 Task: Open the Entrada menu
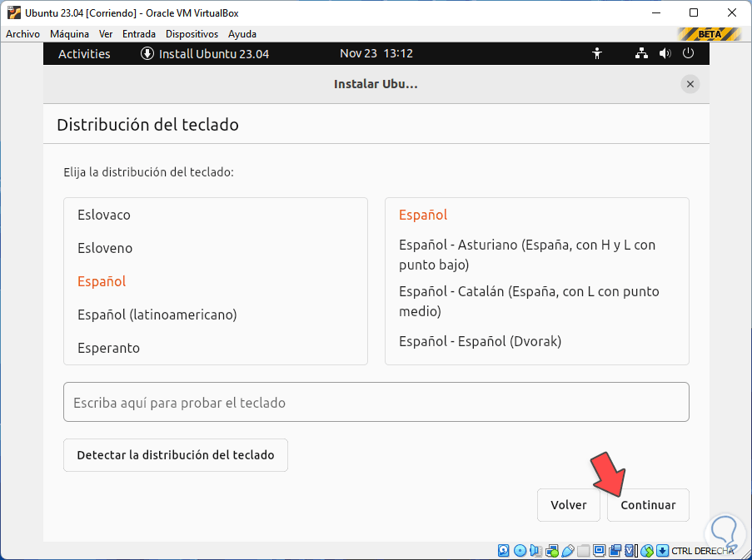[139, 34]
